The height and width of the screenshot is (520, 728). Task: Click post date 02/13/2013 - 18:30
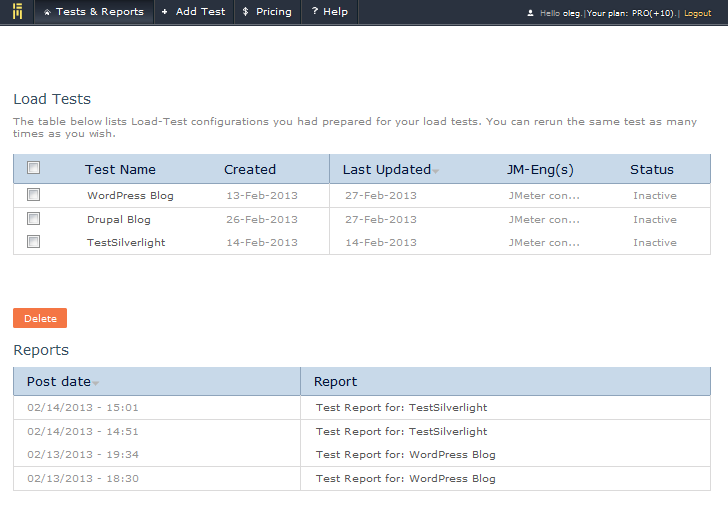click(x=83, y=479)
